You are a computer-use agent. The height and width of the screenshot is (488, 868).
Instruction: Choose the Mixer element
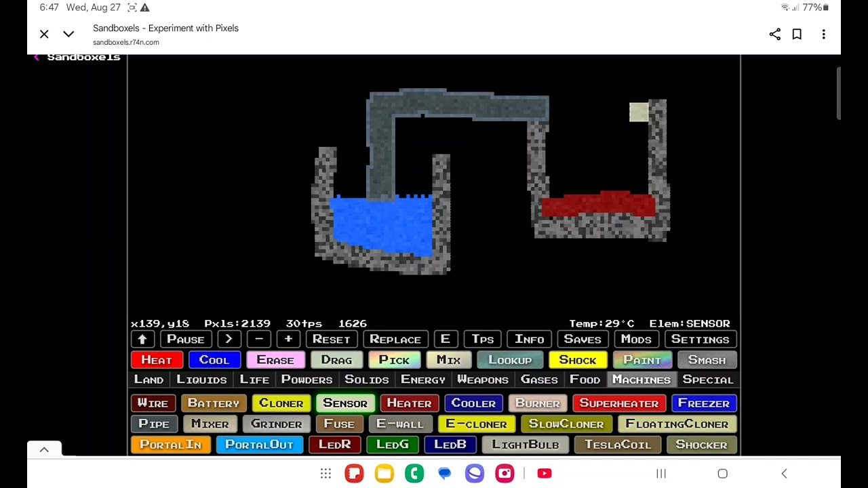pyautogui.click(x=210, y=424)
